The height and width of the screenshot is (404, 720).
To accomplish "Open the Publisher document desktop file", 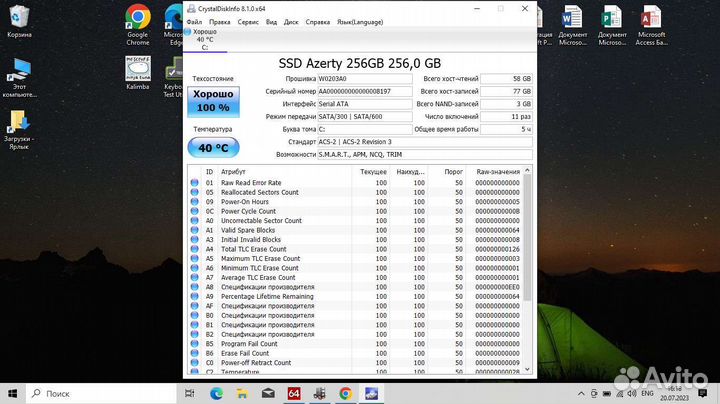I will (x=612, y=25).
